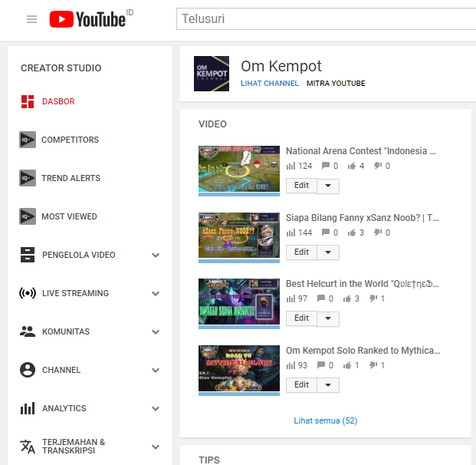
Task: Click the Competitors vidIQ icon
Action: (x=28, y=140)
